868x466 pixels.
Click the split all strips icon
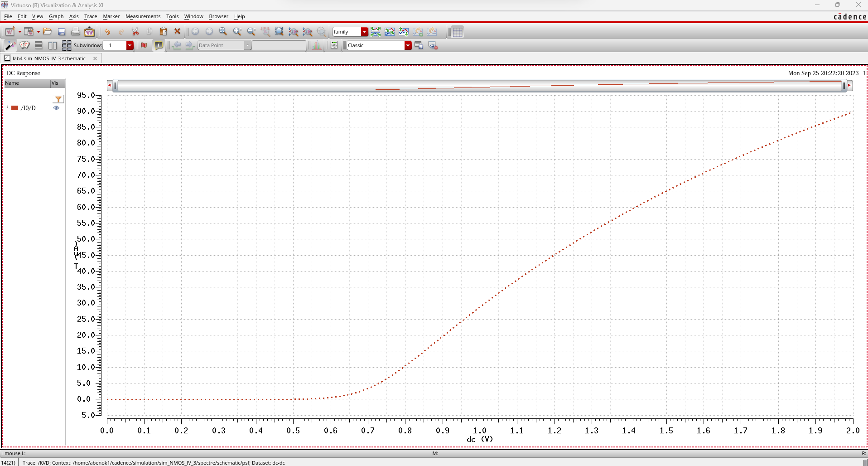coord(376,32)
